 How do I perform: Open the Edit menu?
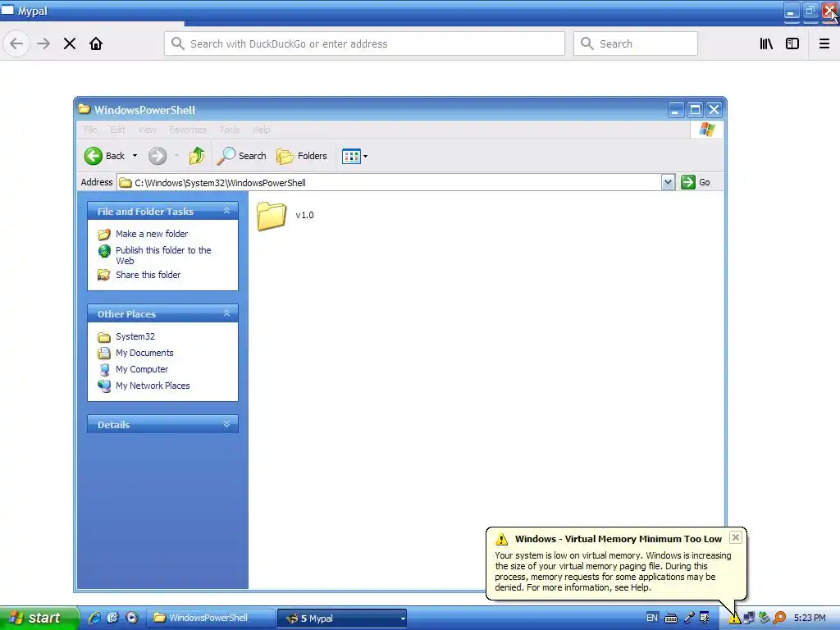(117, 130)
